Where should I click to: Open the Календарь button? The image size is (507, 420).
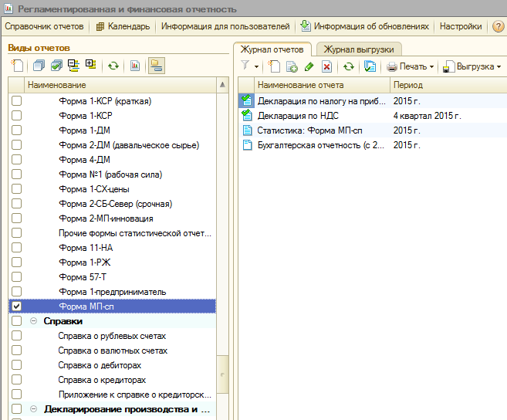pos(123,26)
